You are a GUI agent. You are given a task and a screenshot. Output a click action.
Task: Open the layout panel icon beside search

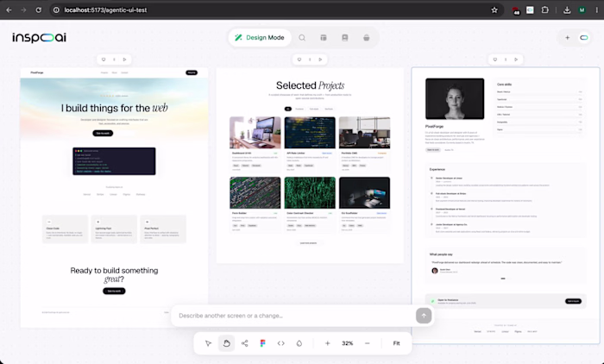(x=324, y=37)
